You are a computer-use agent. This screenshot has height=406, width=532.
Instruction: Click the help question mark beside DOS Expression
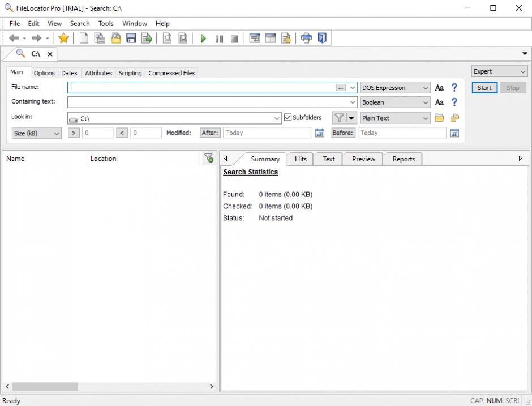tap(454, 88)
